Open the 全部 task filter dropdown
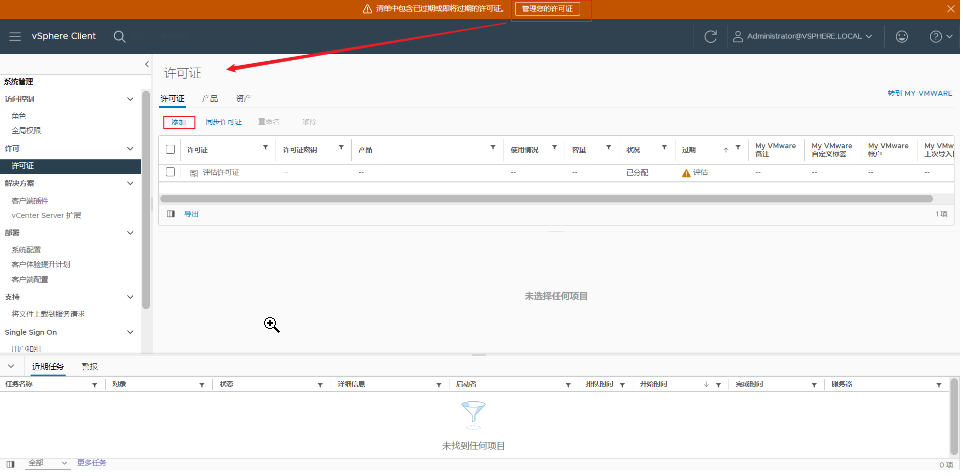The height and width of the screenshot is (476, 963). (48, 463)
